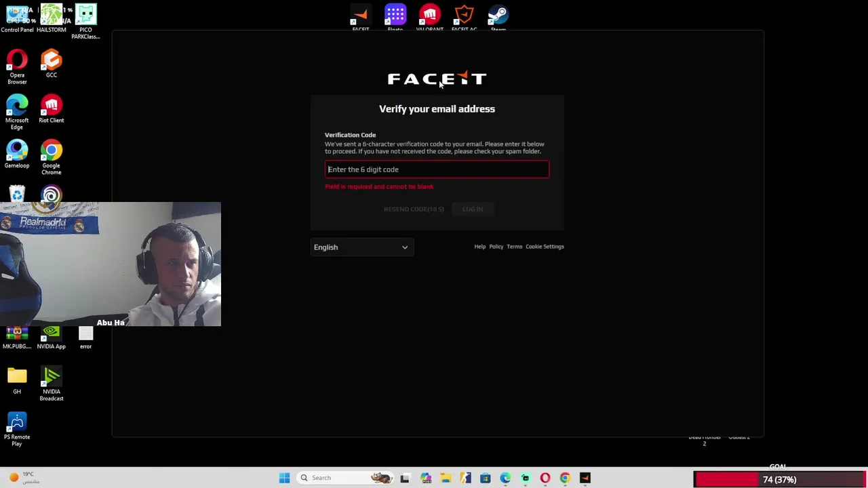Launch the PICO PARK Classic shortcut
Screen dimensions: 868x488
(85, 22)
